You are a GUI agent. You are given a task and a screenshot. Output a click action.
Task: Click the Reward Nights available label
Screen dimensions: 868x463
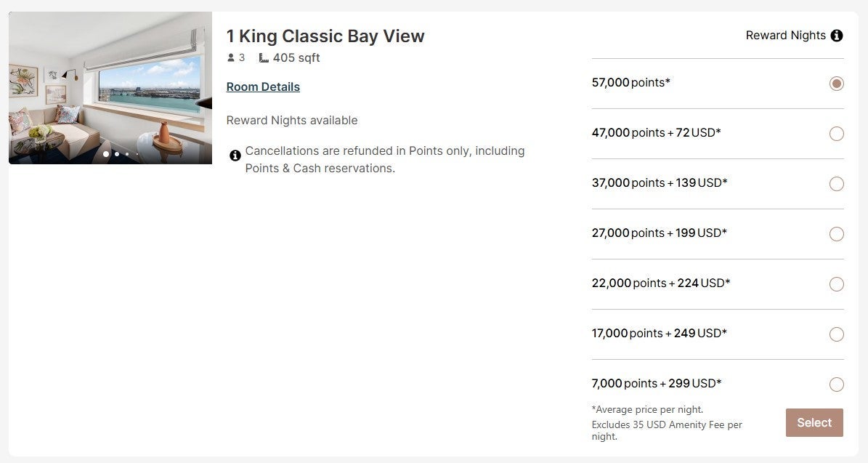[x=292, y=120]
